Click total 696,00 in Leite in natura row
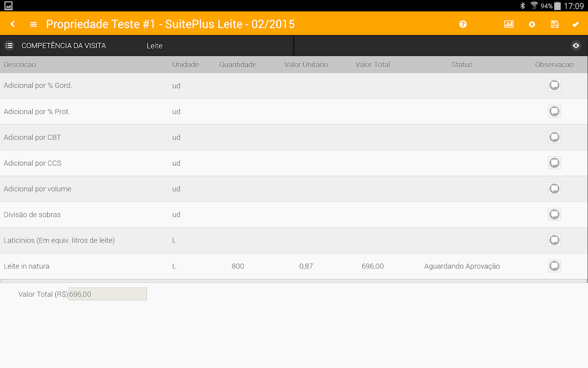This screenshot has height=368, width=588. click(x=373, y=266)
